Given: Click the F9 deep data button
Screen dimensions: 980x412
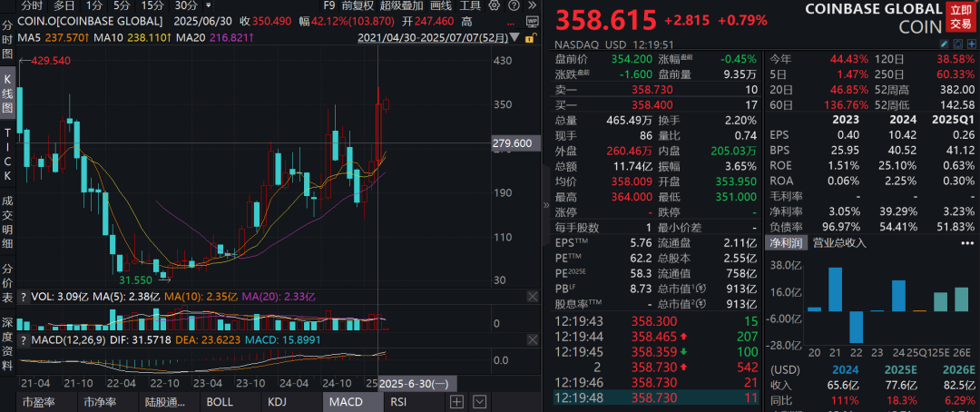Looking at the screenshot, I should [328, 6].
